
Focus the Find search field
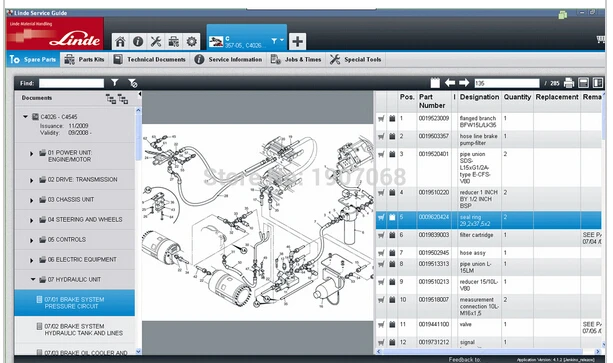72,83
